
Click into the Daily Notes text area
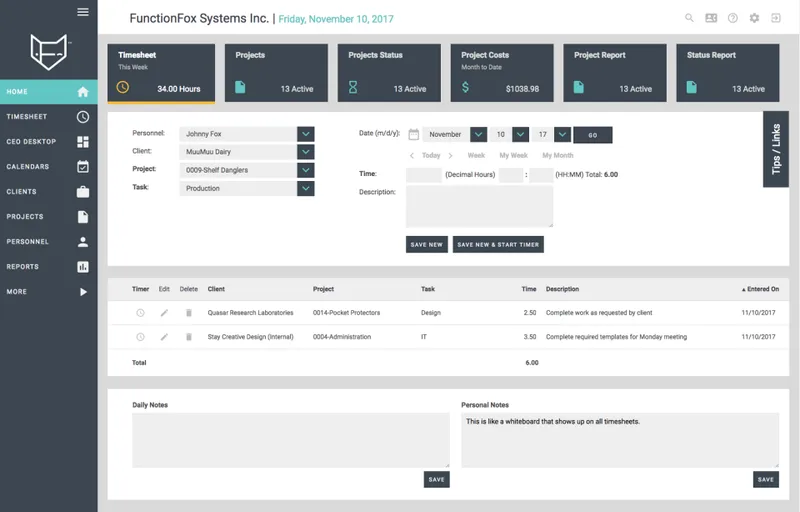pyautogui.click(x=291, y=440)
